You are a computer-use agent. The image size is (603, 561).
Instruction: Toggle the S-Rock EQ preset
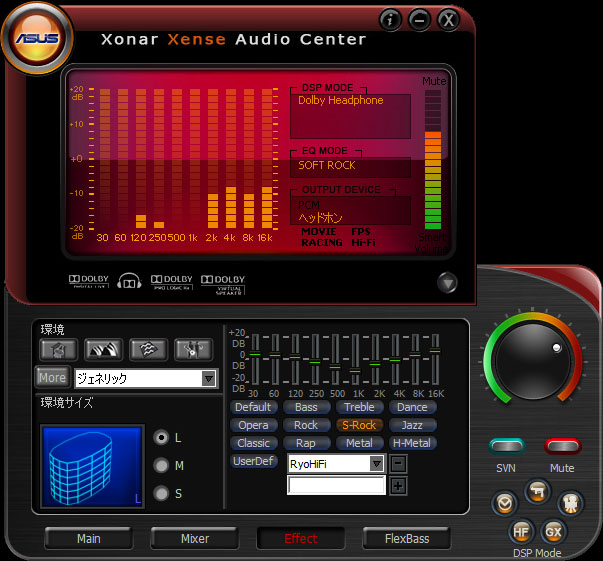coord(360,425)
